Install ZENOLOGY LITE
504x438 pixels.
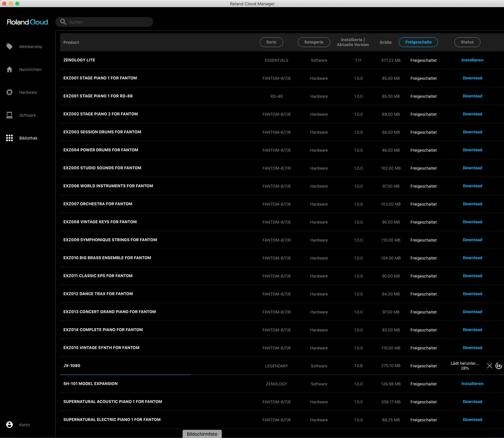pyautogui.click(x=472, y=60)
